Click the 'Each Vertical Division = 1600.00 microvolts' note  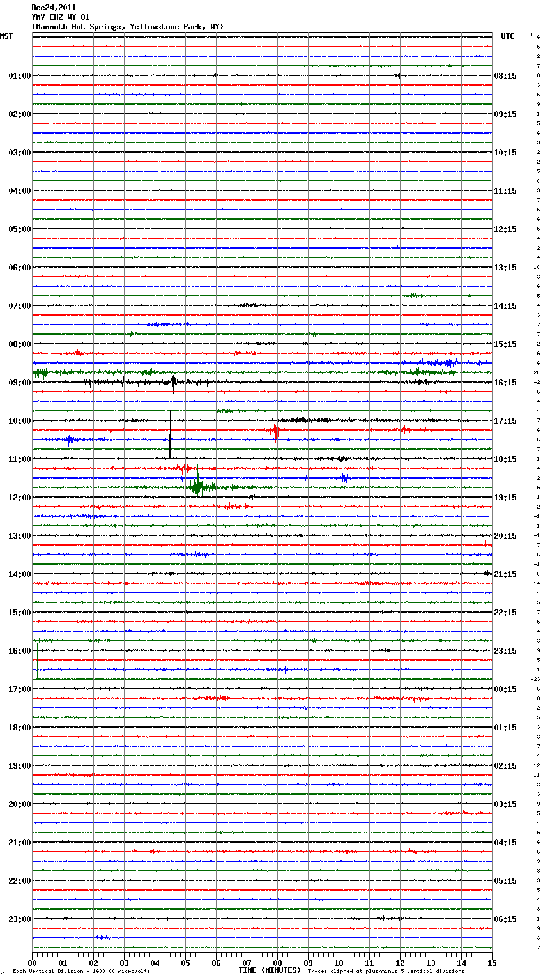click(x=81, y=972)
